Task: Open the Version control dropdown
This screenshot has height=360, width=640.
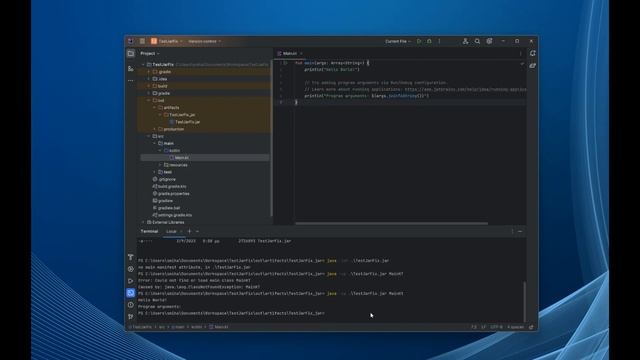Action: pos(204,41)
